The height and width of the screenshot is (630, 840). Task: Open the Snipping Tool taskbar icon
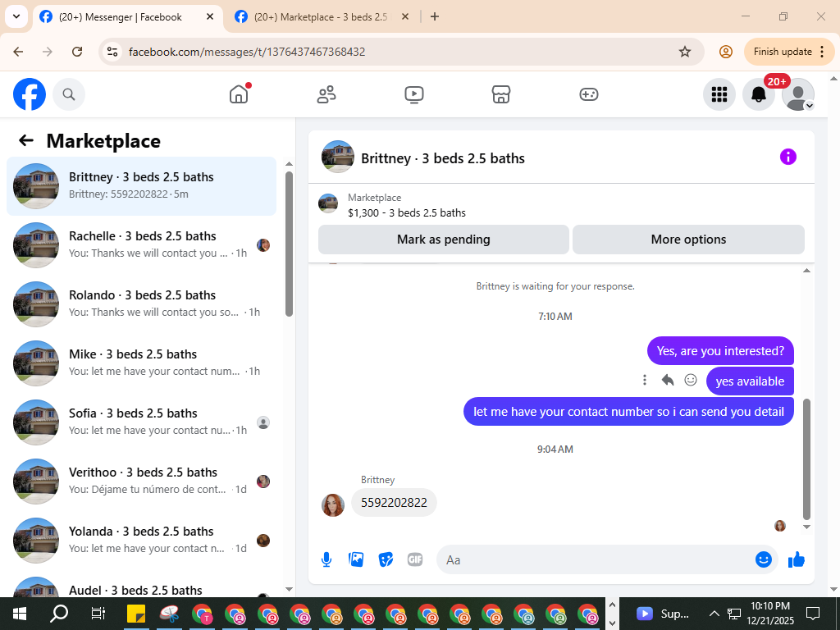[169, 614]
